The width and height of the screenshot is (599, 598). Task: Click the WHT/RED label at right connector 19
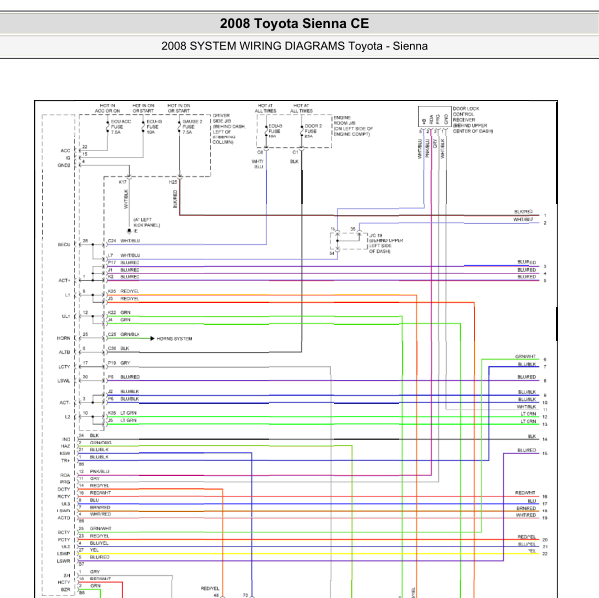(x=526, y=515)
